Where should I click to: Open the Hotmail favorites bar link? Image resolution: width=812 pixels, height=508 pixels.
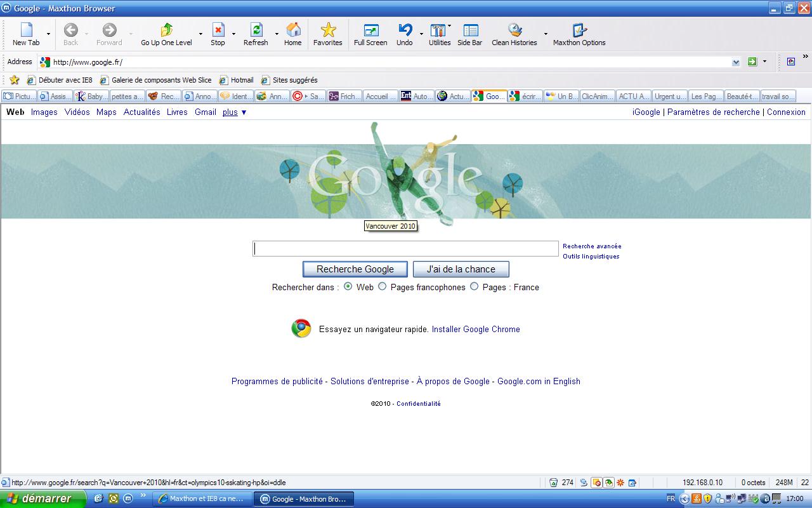point(236,80)
